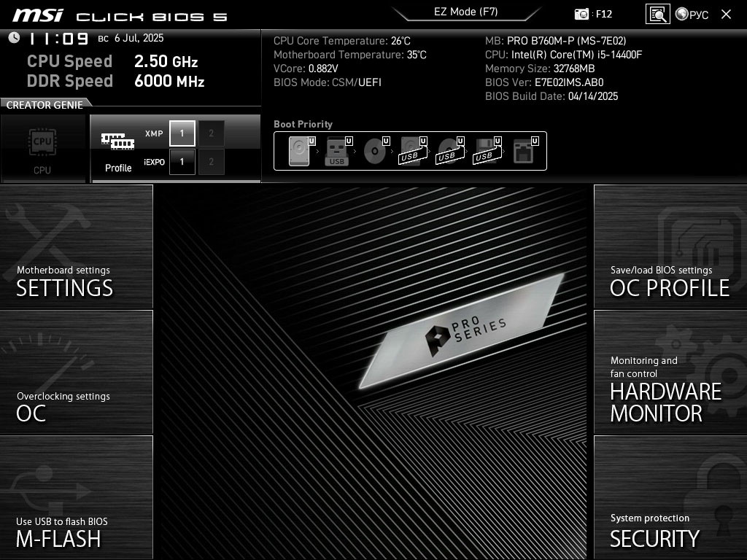Close the BIOS with the X icon

pyautogui.click(x=726, y=15)
